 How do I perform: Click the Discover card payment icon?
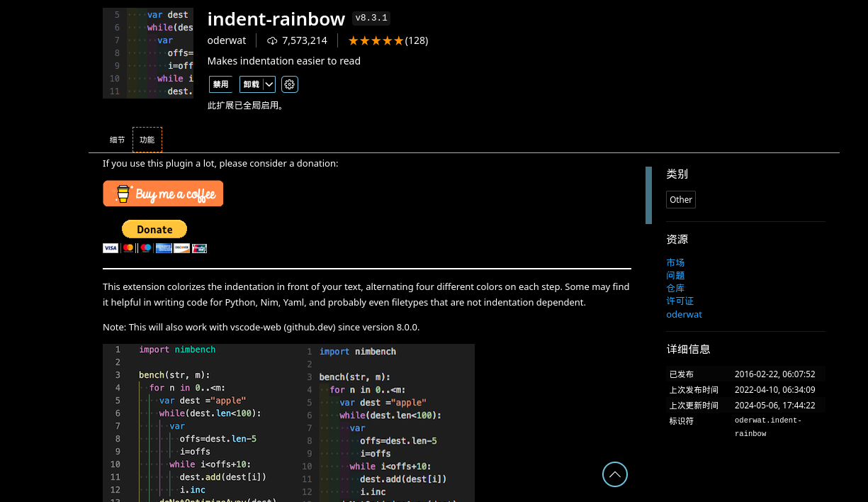coord(181,248)
